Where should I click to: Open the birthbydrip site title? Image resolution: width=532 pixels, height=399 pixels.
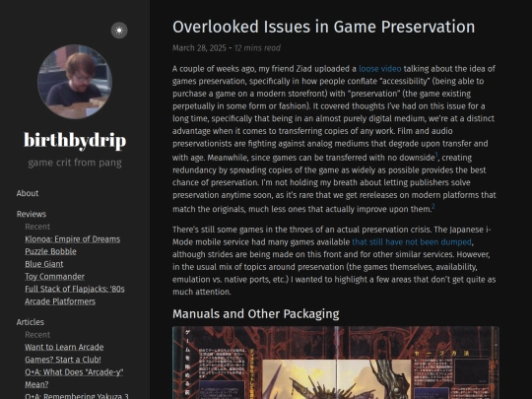click(x=75, y=140)
